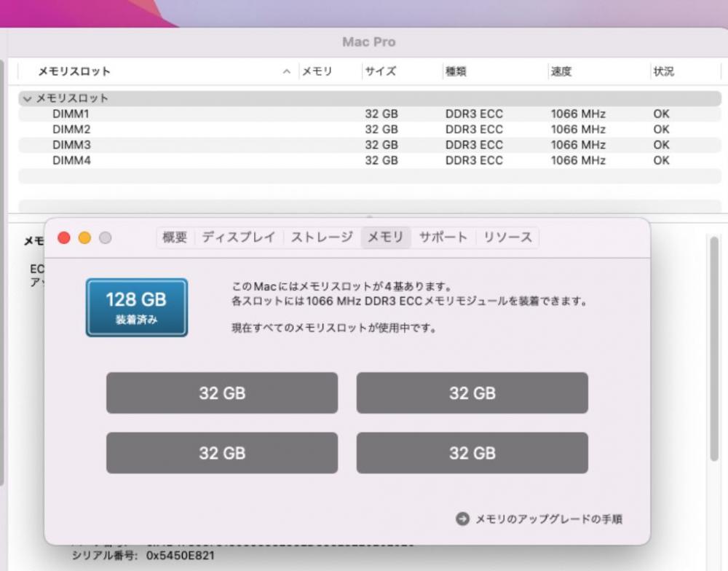Click DIMM2's DDR3 ECC type value
728x571 pixels.
click(474, 129)
